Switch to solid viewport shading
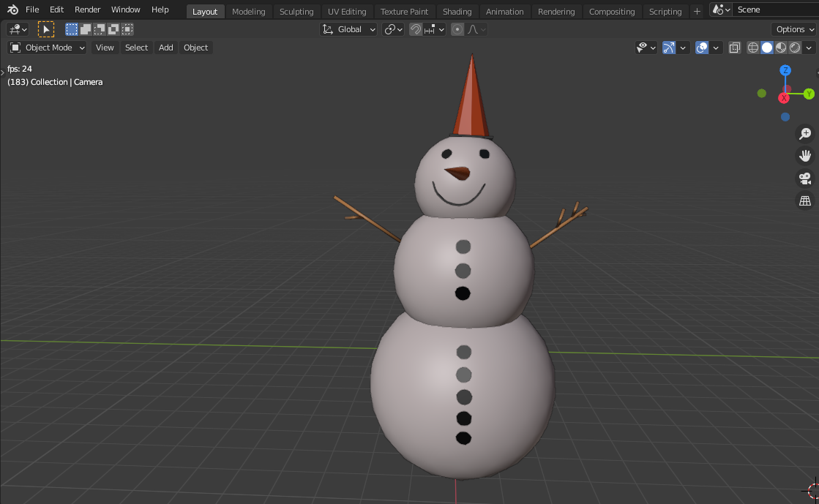The image size is (819, 504). coord(767,48)
